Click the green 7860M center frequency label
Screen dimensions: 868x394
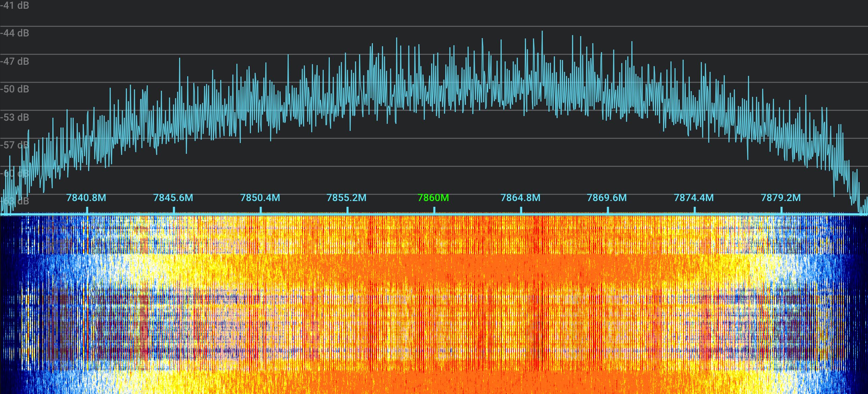[x=433, y=198]
